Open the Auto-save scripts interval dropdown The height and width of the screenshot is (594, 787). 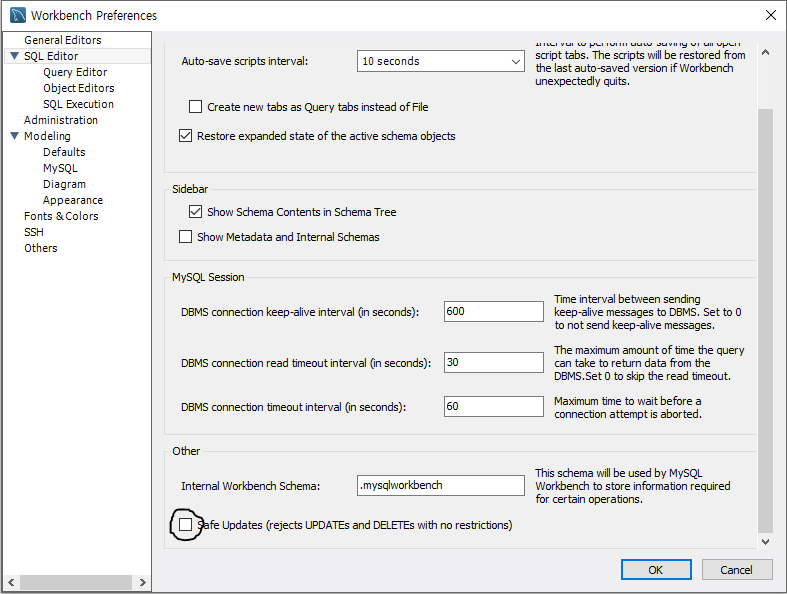(441, 61)
